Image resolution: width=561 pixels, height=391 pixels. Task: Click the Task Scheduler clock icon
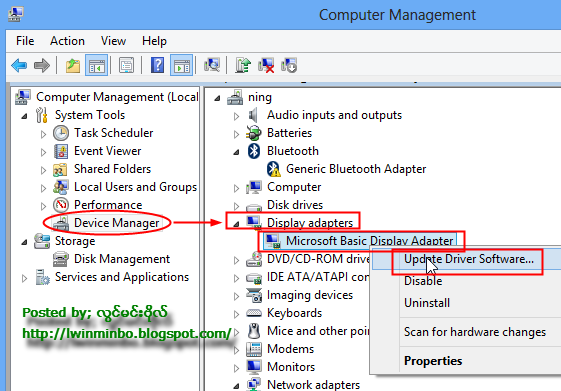click(x=61, y=133)
